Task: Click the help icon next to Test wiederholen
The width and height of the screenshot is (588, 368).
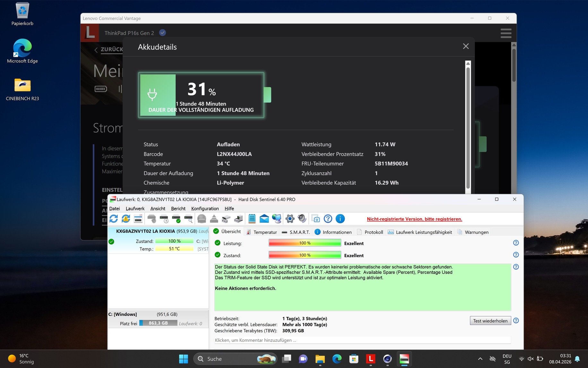Action: coord(516,320)
